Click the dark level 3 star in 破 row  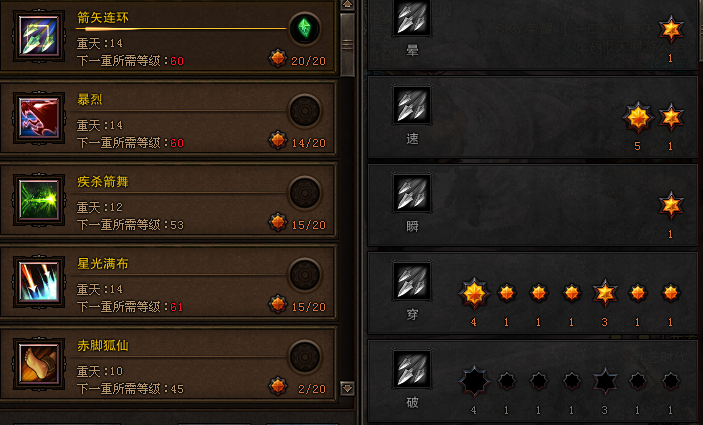[605, 382]
